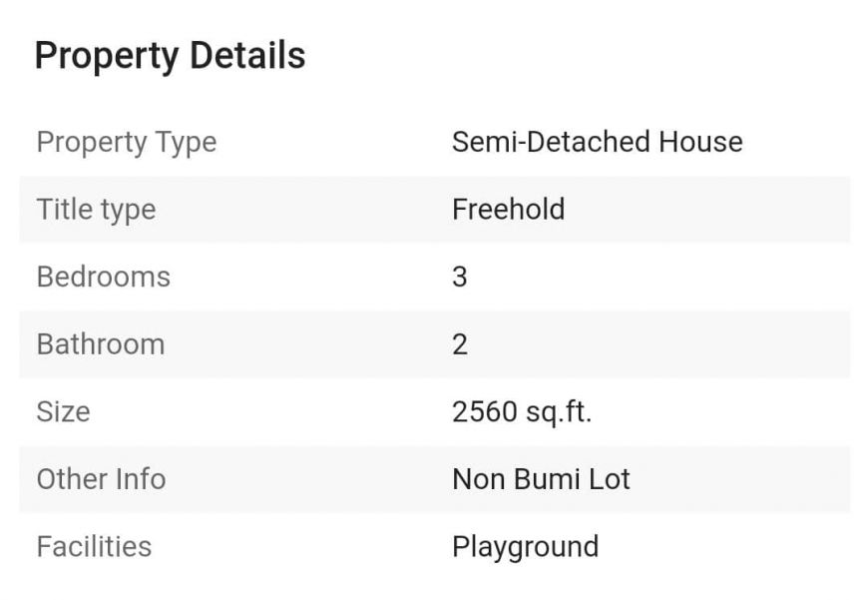Select the Freehold value
The image size is (868, 600).
[x=508, y=210]
